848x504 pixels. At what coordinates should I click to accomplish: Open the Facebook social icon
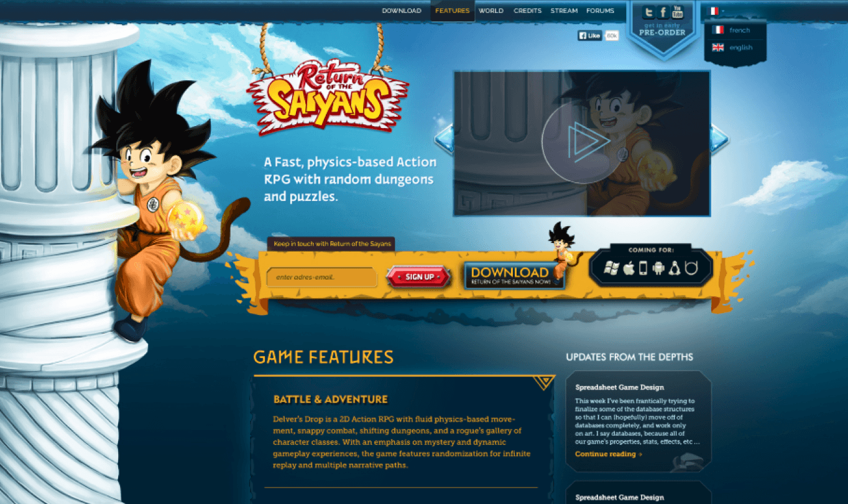pos(663,12)
